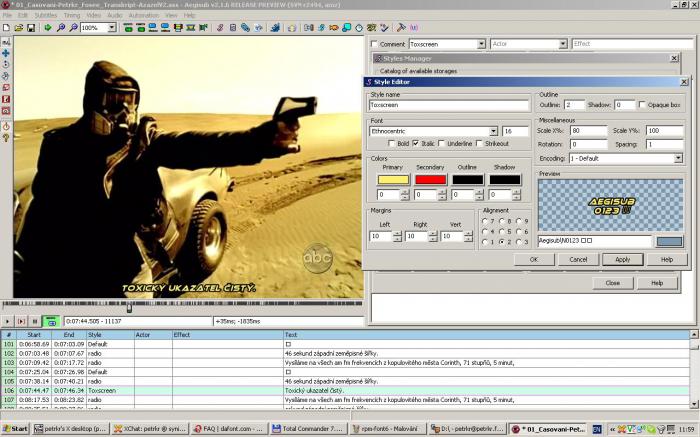The image size is (700, 437).
Task: Click Close in the Styles Manager
Action: [x=612, y=283]
